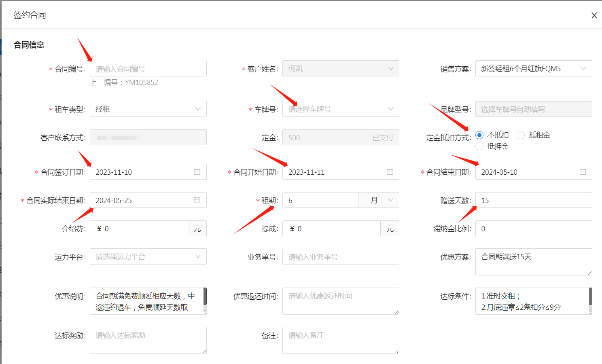
Task: Click calendar icon in 合同结束日期 field
Action: [583, 172]
